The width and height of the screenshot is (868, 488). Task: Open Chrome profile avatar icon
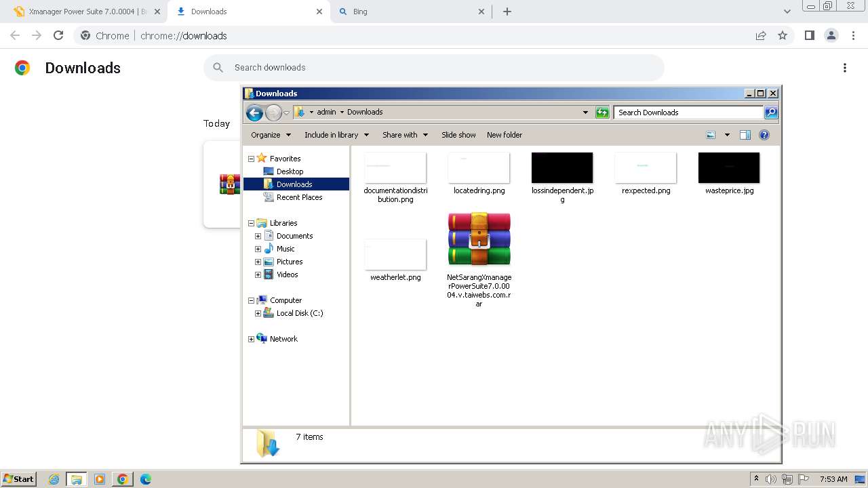[831, 35]
